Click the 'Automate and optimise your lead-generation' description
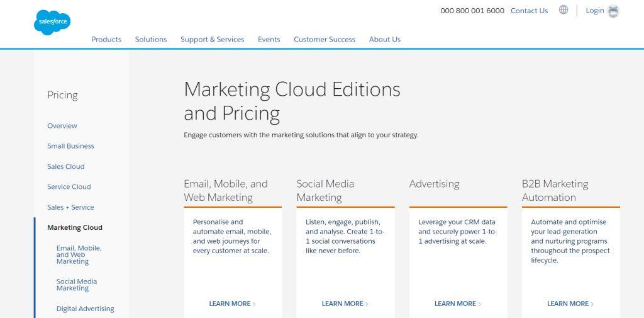644x318 pixels. [x=570, y=241]
